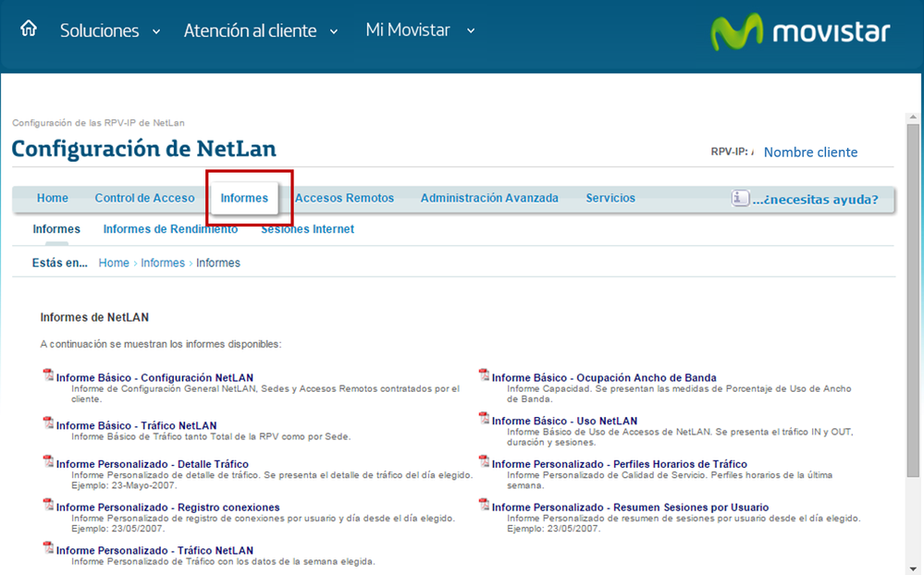The width and height of the screenshot is (924, 575).
Task: Select the Administración Avanzada tab
Action: pyautogui.click(x=488, y=198)
